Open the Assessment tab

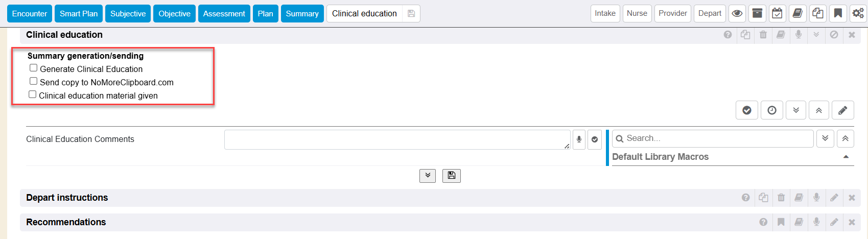[x=224, y=14]
